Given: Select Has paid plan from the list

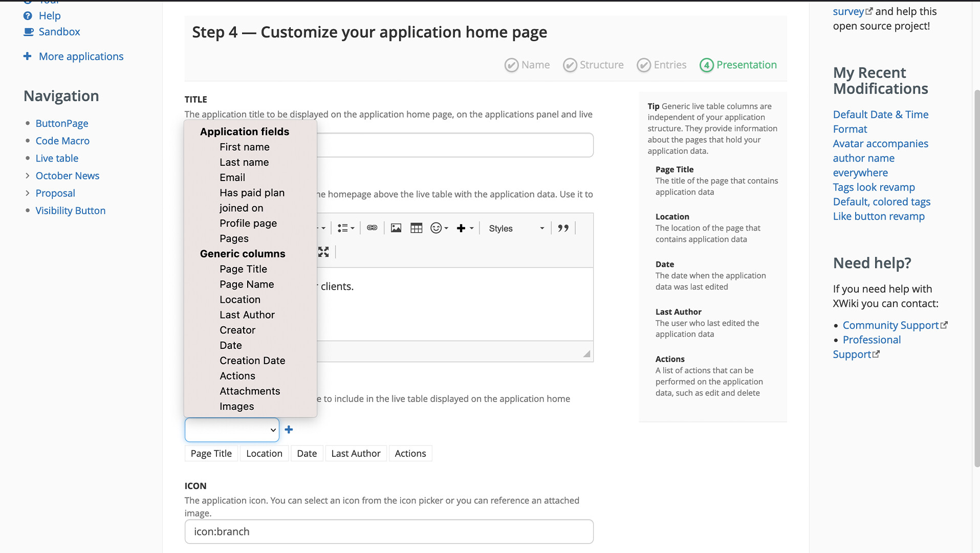Looking at the screenshot, I should (252, 193).
